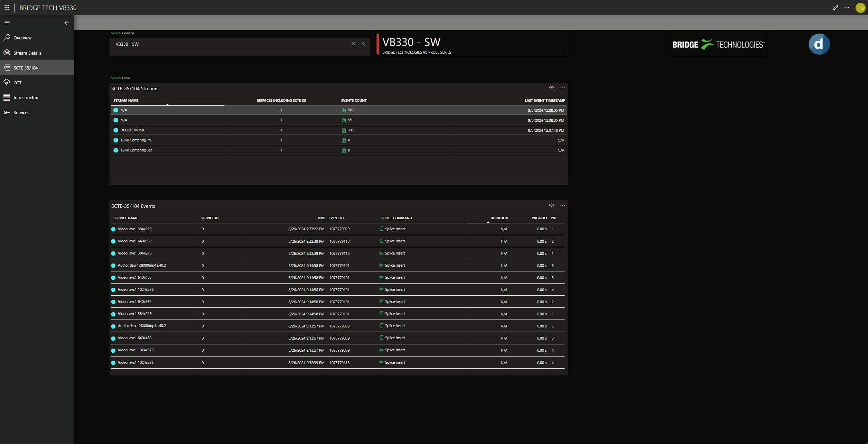Sort events by SPLICE COMMAND column

tap(396, 218)
